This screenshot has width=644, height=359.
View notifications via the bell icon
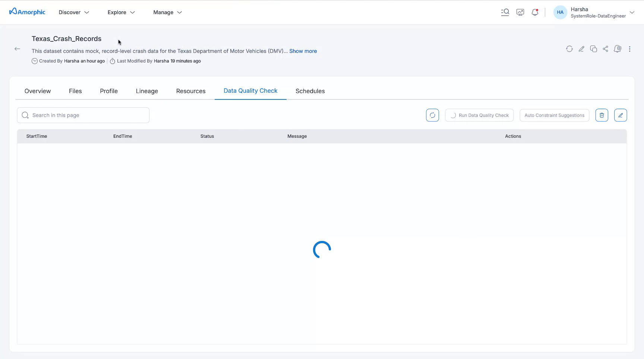[535, 12]
